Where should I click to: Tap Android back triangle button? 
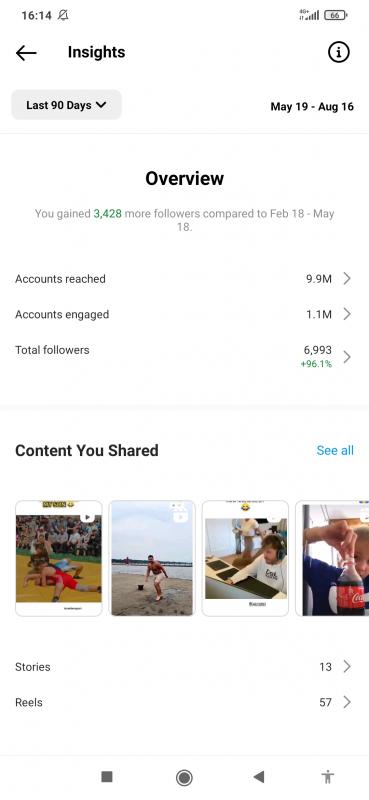point(259,777)
